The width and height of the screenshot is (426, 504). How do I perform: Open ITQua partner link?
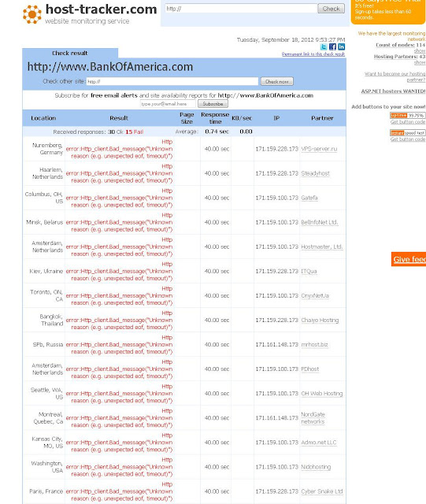coord(309,271)
